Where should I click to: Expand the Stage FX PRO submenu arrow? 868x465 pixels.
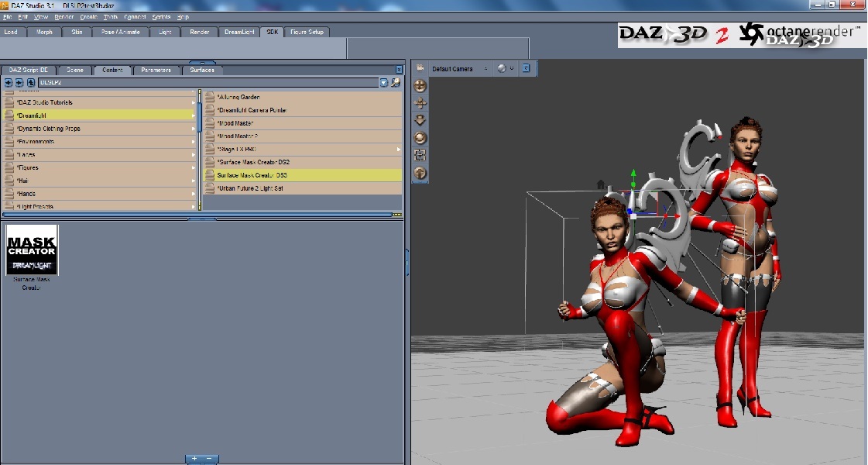[399, 149]
